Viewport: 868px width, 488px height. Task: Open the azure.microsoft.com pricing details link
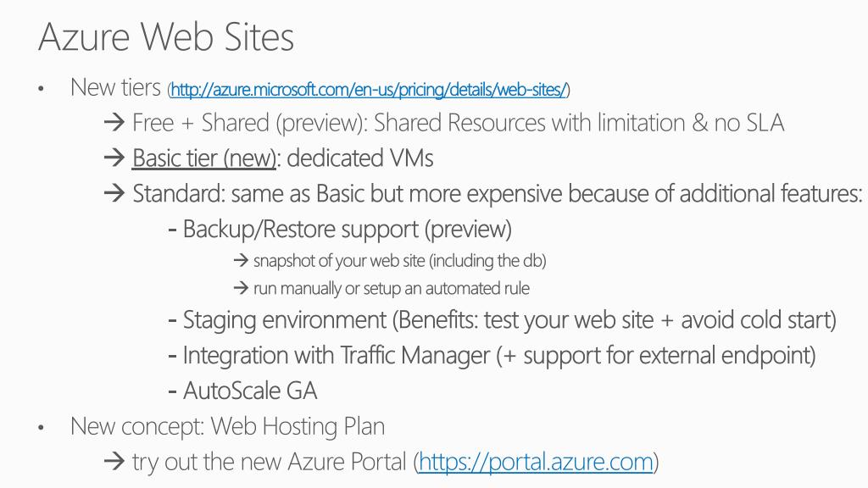[369, 90]
